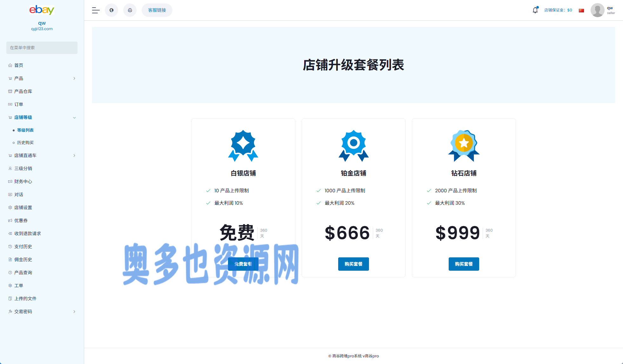623x364 pixels.
Task: Click the 客服链接 button
Action: click(x=157, y=10)
